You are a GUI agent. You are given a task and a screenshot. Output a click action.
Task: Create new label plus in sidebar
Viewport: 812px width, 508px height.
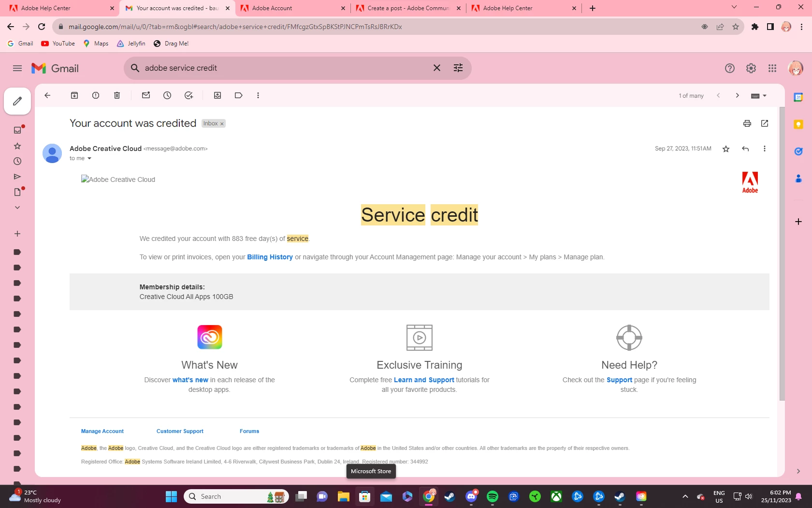[17, 234]
